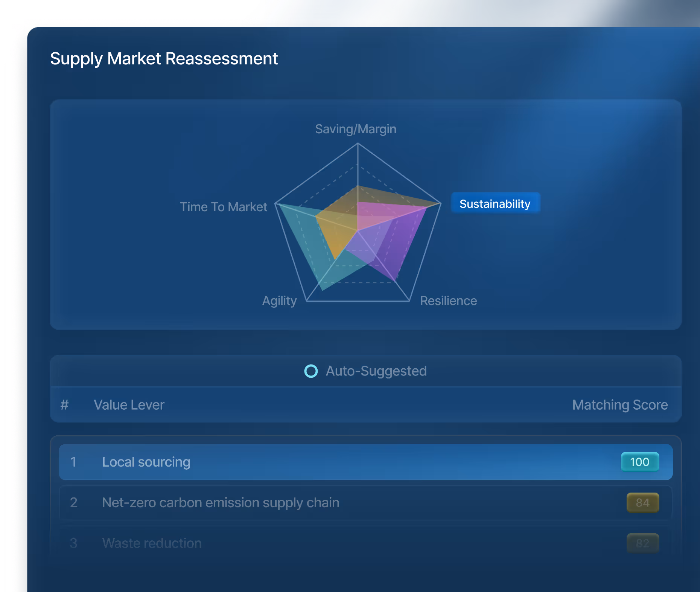Image resolution: width=700 pixels, height=592 pixels.
Task: Click the Agility axis label
Action: click(x=280, y=301)
